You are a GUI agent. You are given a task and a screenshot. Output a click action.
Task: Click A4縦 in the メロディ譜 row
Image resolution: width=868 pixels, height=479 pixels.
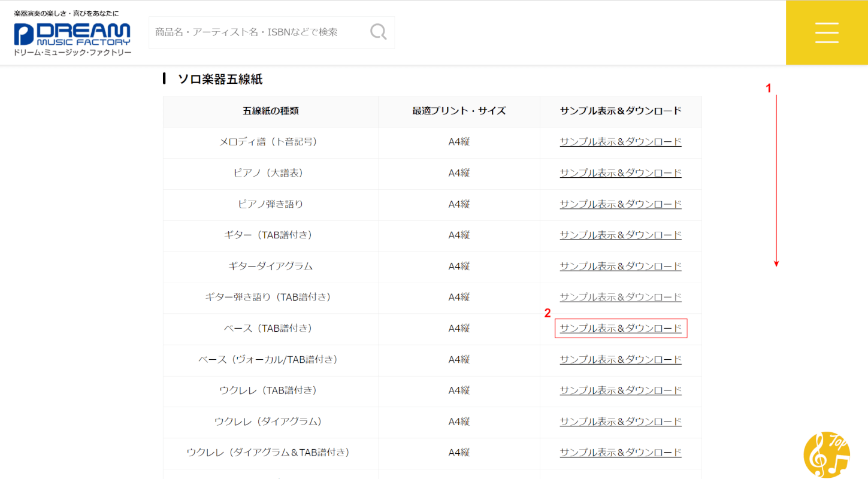(459, 142)
